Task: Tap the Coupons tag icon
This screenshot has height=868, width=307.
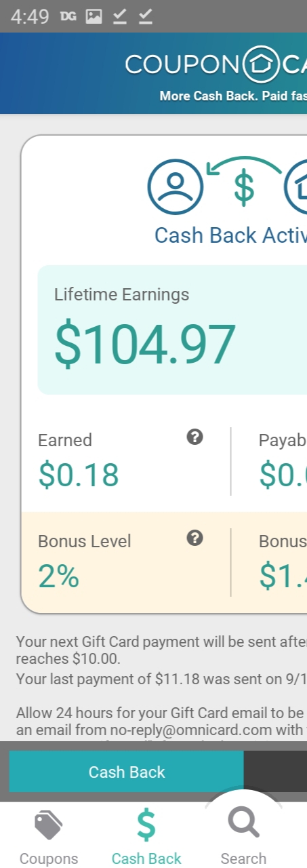Action: (49, 825)
